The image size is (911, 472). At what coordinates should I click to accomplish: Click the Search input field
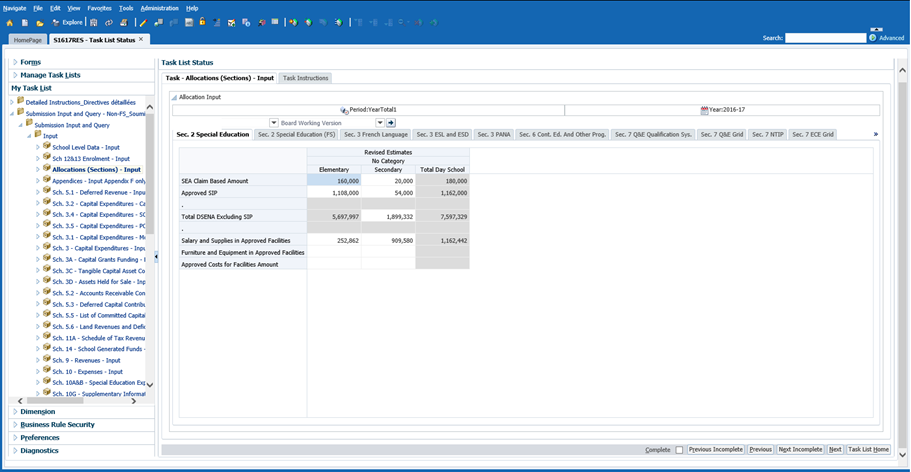pyautogui.click(x=825, y=38)
